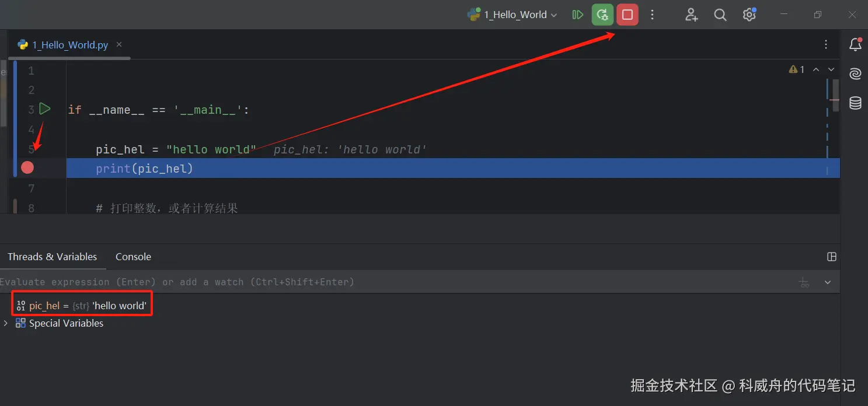The width and height of the screenshot is (868, 406).
Task: Switch to the Console tab
Action: pyautogui.click(x=133, y=257)
